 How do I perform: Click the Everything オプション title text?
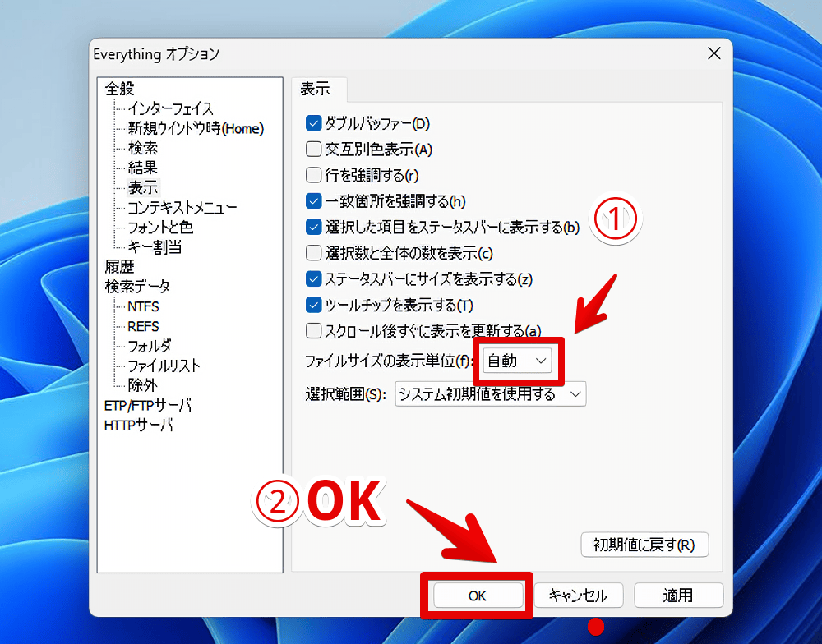click(x=156, y=54)
